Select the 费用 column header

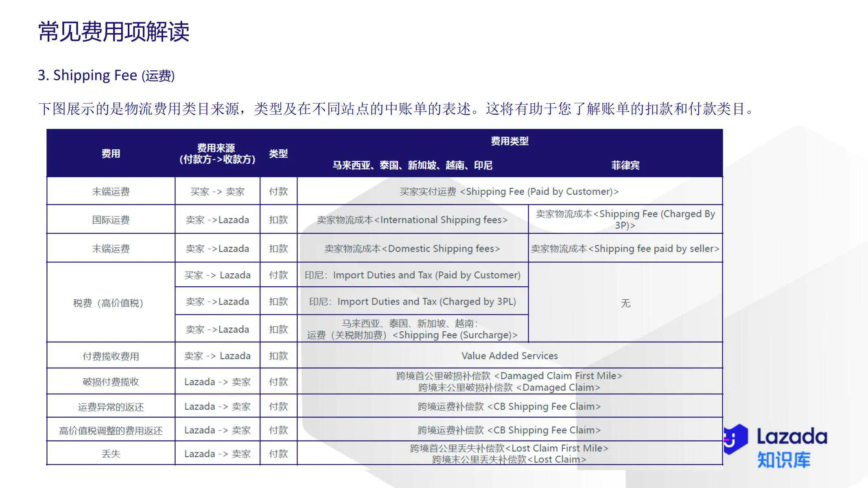(x=110, y=154)
